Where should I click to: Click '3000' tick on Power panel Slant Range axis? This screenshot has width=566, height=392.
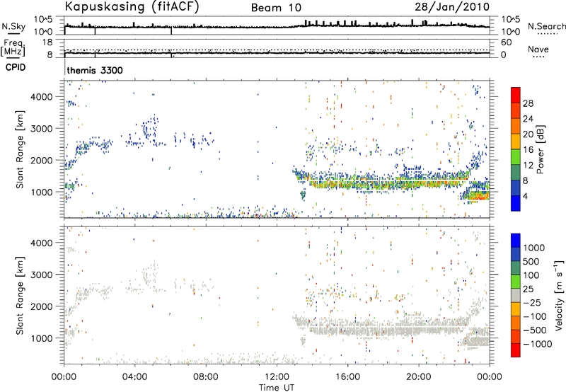point(41,129)
